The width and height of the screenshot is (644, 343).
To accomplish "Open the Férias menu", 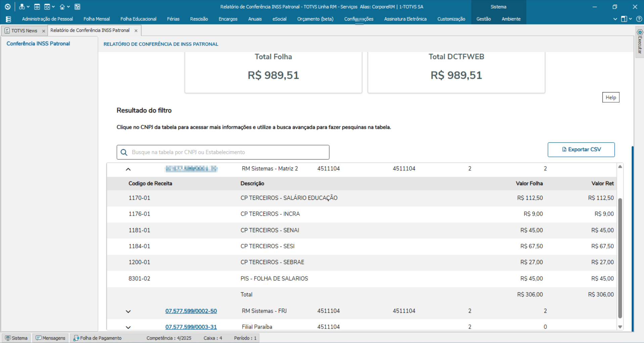I will (173, 19).
